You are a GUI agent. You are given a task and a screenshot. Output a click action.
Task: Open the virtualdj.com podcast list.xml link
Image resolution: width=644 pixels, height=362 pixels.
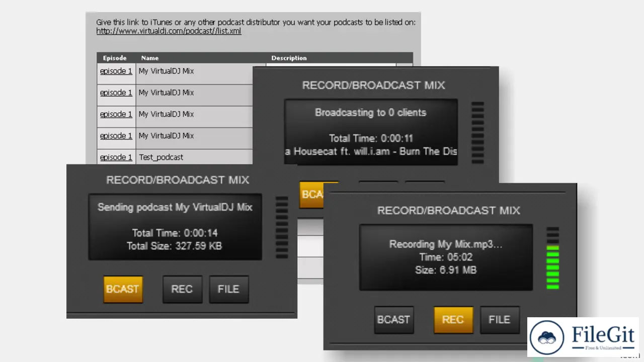coord(169,31)
